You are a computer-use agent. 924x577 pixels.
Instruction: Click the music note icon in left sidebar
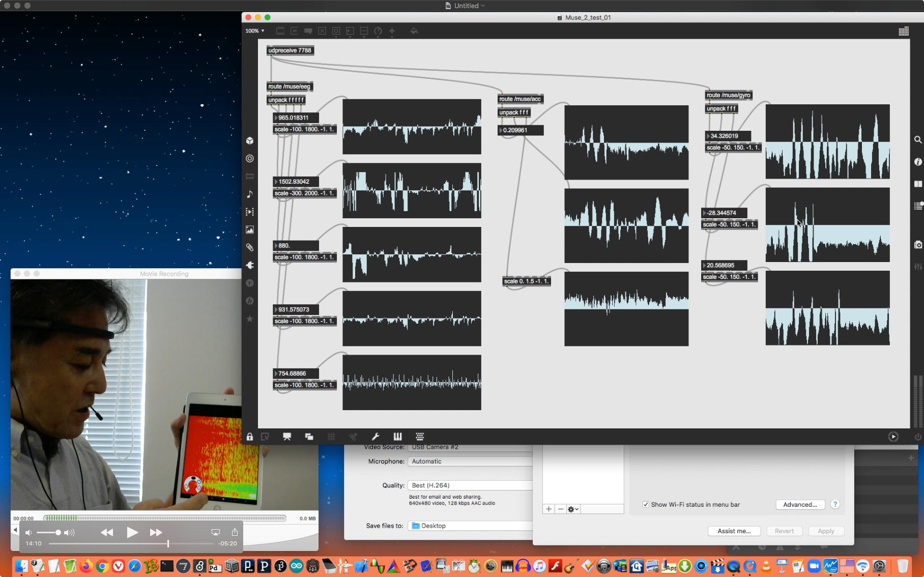click(x=250, y=194)
